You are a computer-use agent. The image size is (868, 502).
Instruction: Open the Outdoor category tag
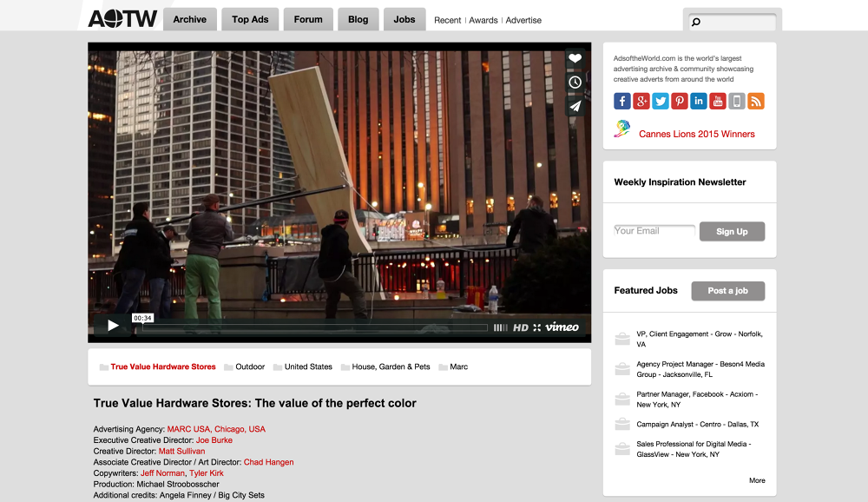click(x=250, y=367)
